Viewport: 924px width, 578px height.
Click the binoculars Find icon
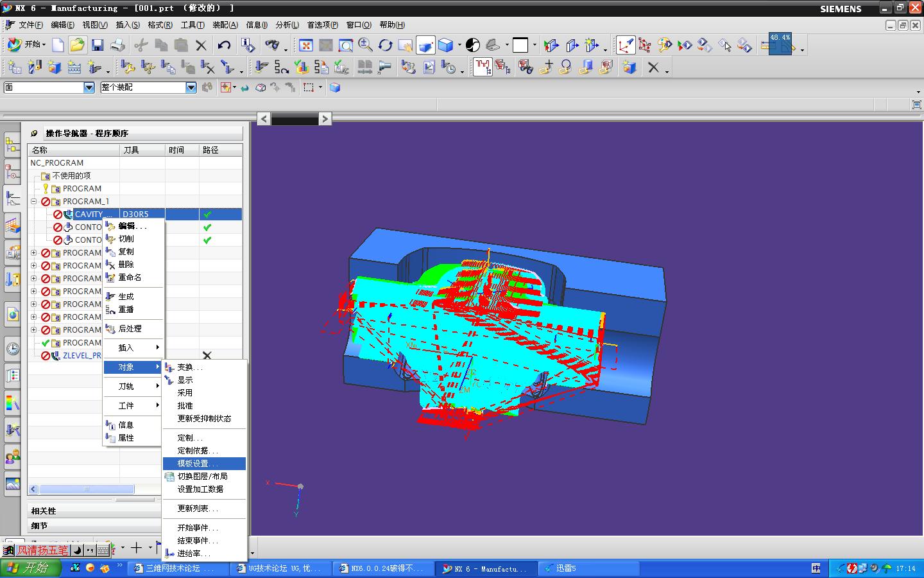(x=273, y=45)
